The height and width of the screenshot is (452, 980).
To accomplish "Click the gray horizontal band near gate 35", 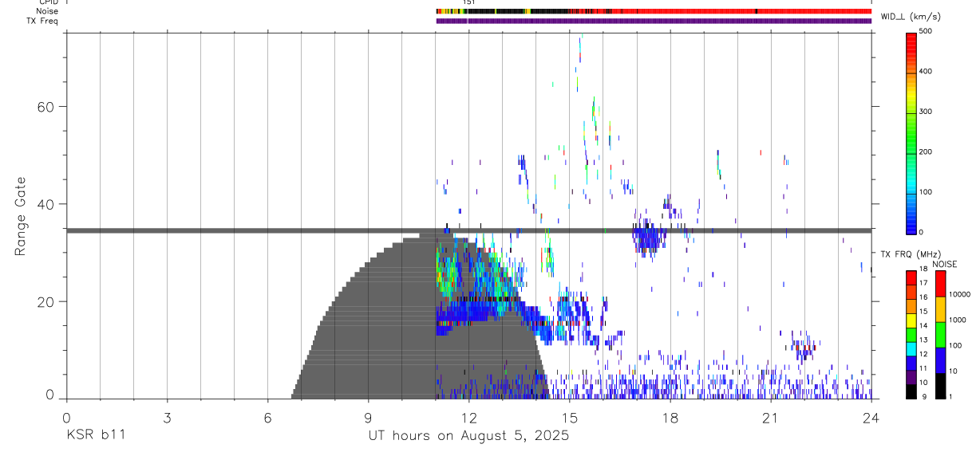I will pos(468,230).
